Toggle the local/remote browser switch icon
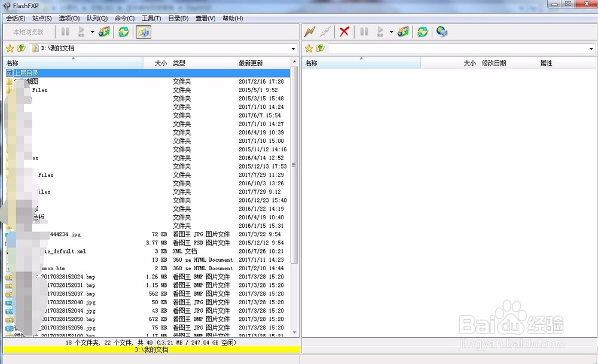This screenshot has height=364, width=598. pyautogui.click(x=144, y=32)
